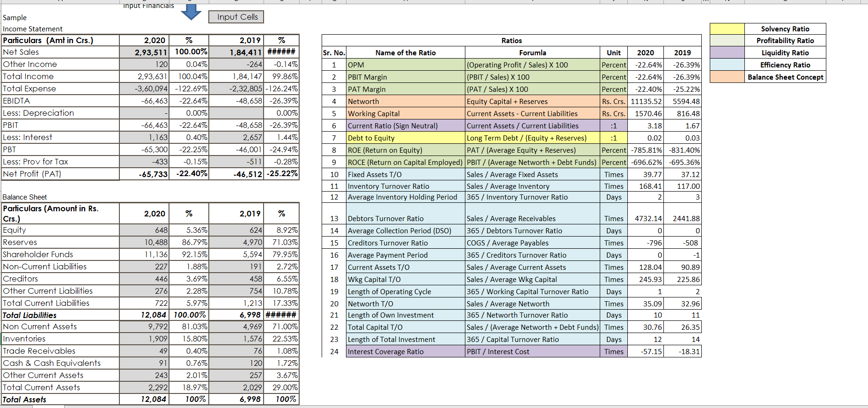Select the Name of the Ratio header
This screenshot has width=868, height=408.
click(405, 52)
